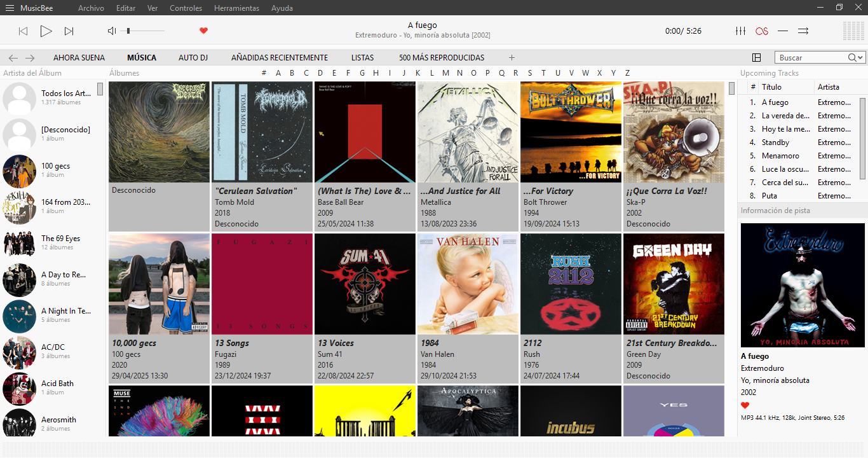Viewport: 868px width, 458px height.
Task: Select Acid Bath artist avatar
Action: pyautogui.click(x=19, y=389)
